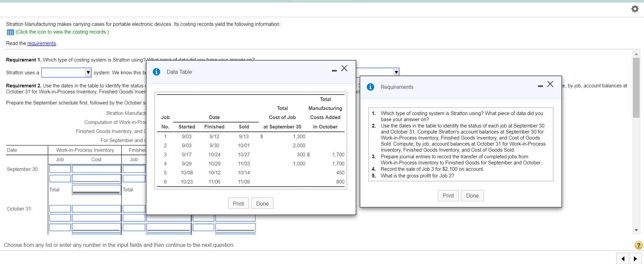Click the September 30 first WIP cost field
Screen dimensions: 644x264
click(97, 169)
